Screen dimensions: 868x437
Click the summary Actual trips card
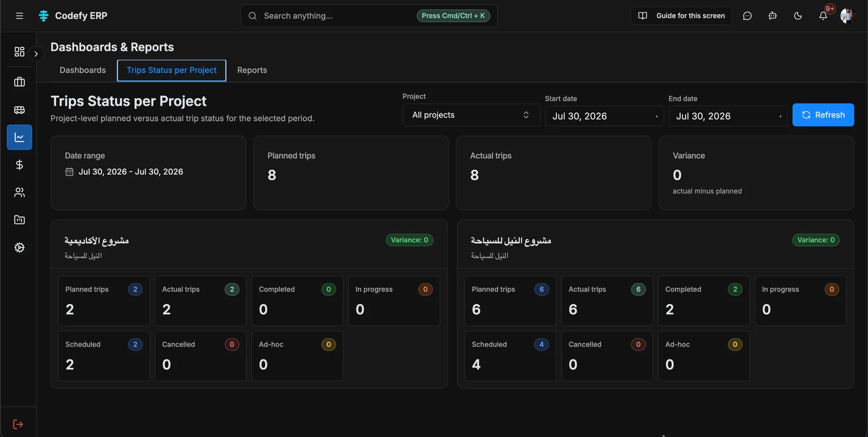(x=554, y=173)
